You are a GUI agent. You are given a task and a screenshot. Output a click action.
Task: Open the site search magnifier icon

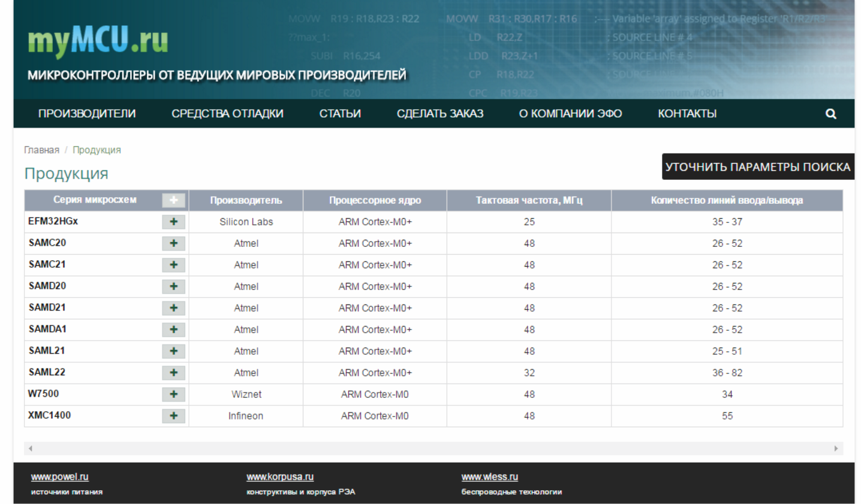(x=830, y=114)
